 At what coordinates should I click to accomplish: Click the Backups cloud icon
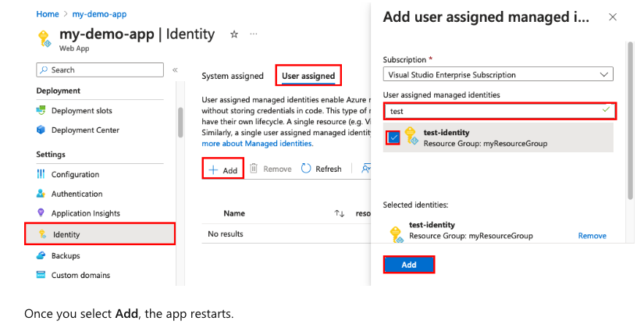41,255
